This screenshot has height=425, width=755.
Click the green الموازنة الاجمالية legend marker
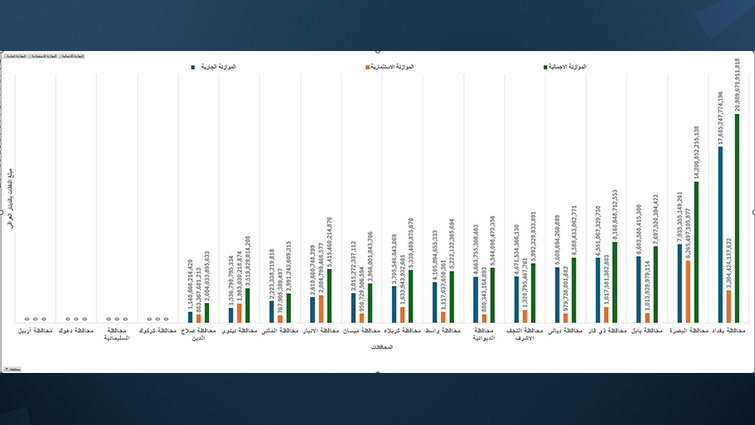tap(547, 67)
